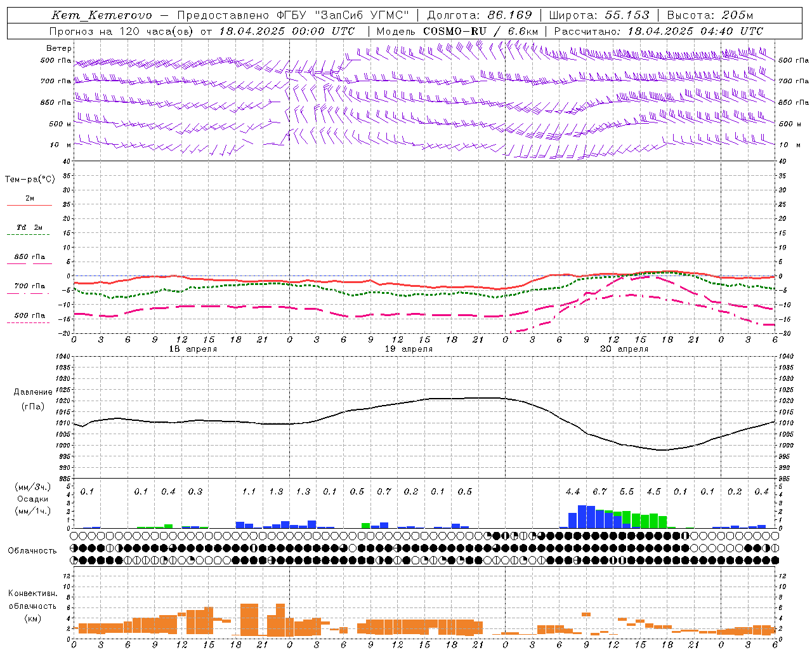The height and width of the screenshot is (650, 812).
Task: Click the "Конвективн." convective cloud label
Action: pyautogui.click(x=32, y=594)
